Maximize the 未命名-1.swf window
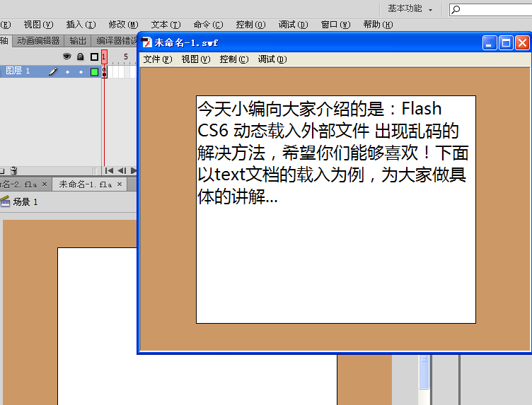532x405 pixels. (x=506, y=43)
